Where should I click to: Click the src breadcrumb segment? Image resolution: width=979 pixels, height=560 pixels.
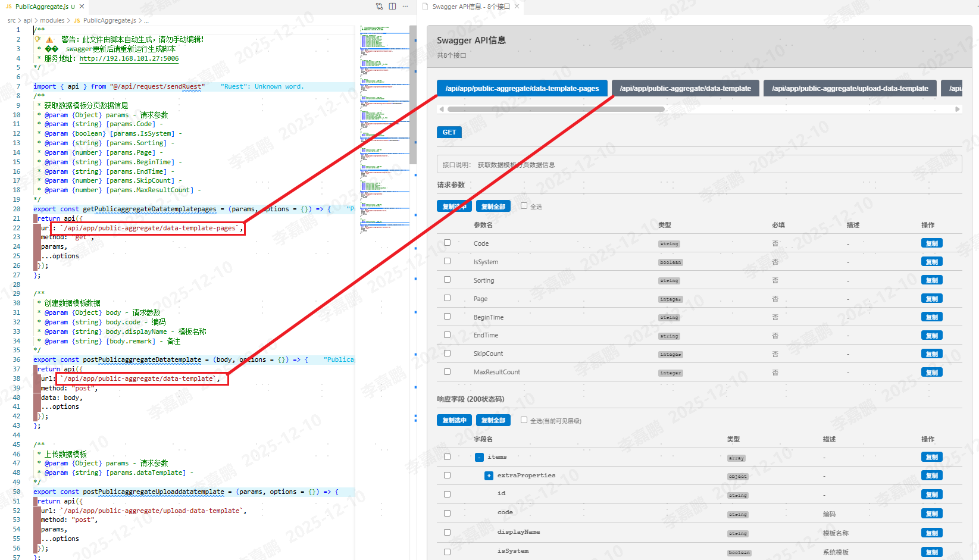[11, 20]
